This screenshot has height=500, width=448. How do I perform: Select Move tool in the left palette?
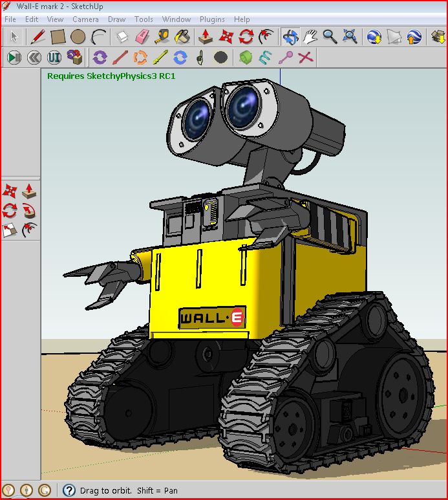(x=10, y=191)
